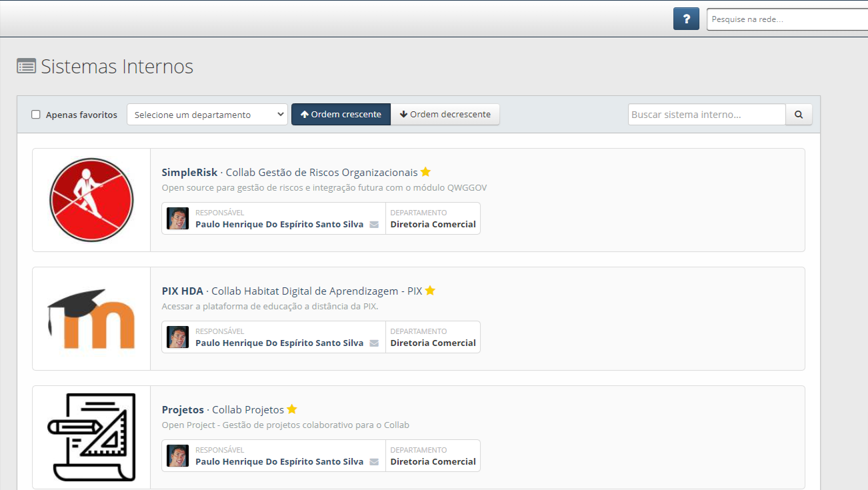868x490 pixels.
Task: Click the envelope icon in SimpleRisk card
Action: [x=374, y=225]
